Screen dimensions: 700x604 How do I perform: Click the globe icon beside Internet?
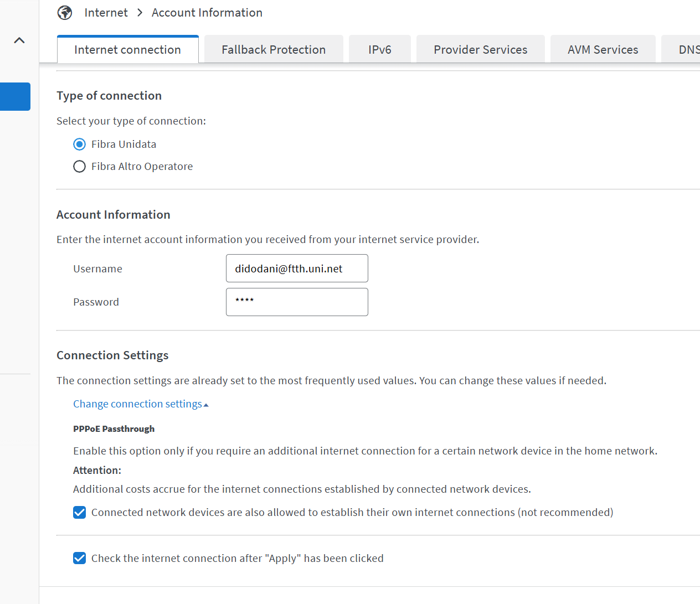click(65, 13)
